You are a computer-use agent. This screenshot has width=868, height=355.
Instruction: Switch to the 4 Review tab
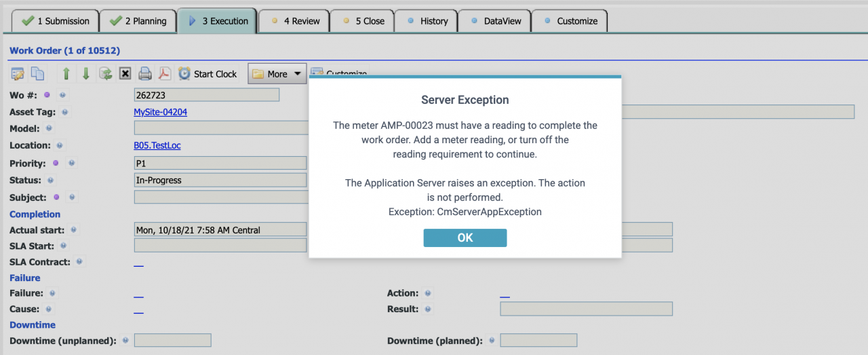294,21
